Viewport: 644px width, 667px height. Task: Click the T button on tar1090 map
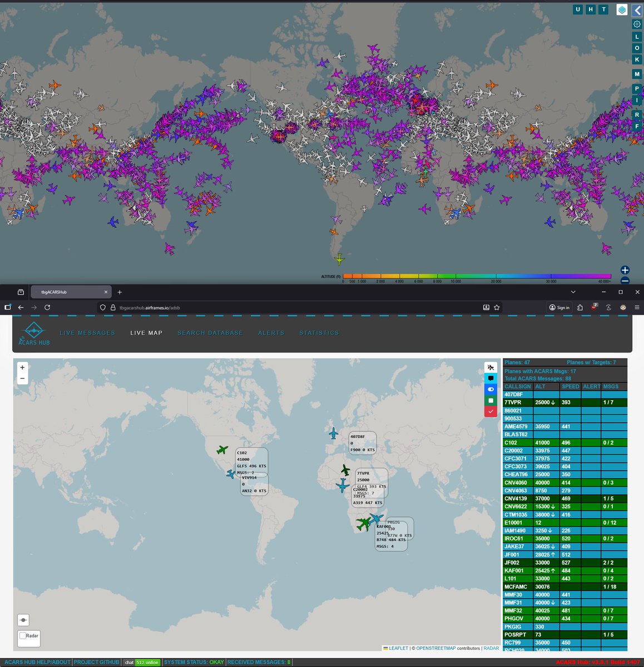tap(603, 9)
